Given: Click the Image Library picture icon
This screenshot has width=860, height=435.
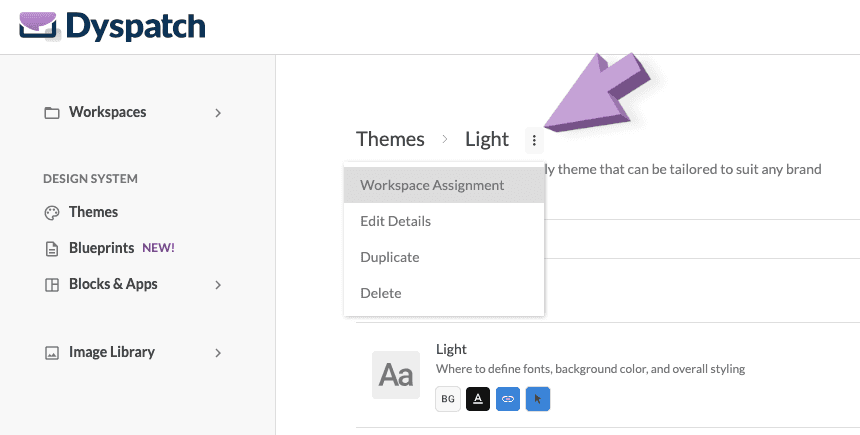Looking at the screenshot, I should click(x=52, y=353).
